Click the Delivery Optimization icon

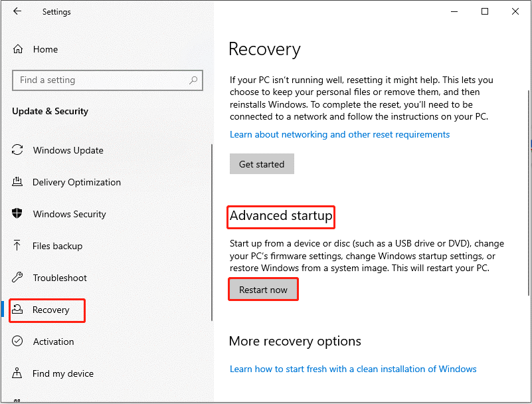(x=19, y=182)
